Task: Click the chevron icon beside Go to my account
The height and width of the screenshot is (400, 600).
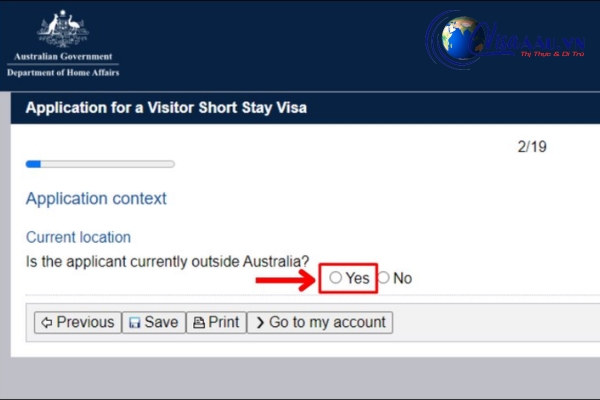Action: [260, 323]
